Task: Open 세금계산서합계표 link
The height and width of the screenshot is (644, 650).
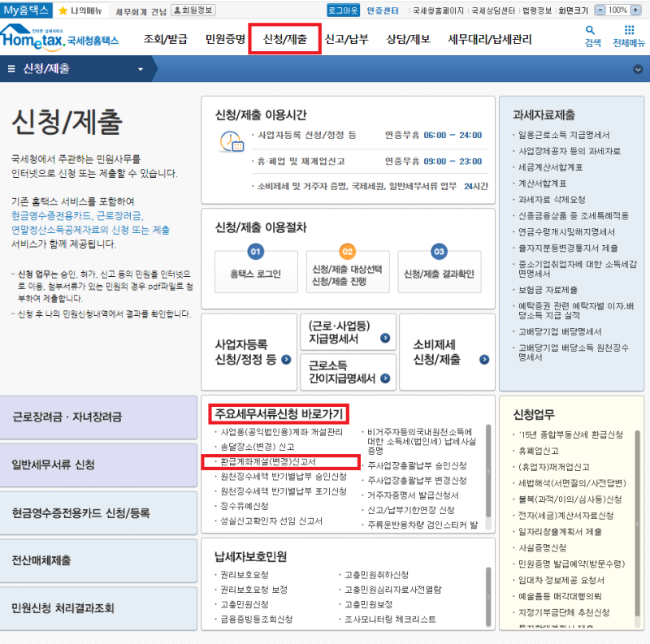Action: pyautogui.click(x=551, y=167)
